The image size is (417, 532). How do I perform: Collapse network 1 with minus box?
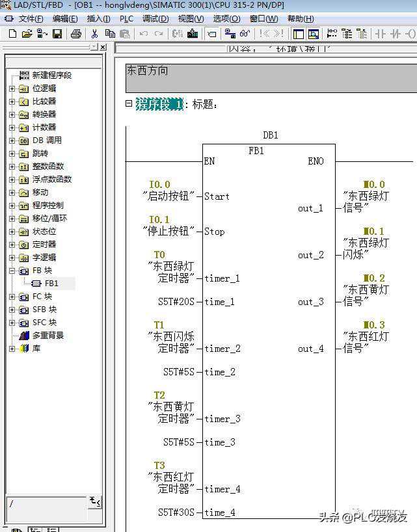(x=129, y=103)
